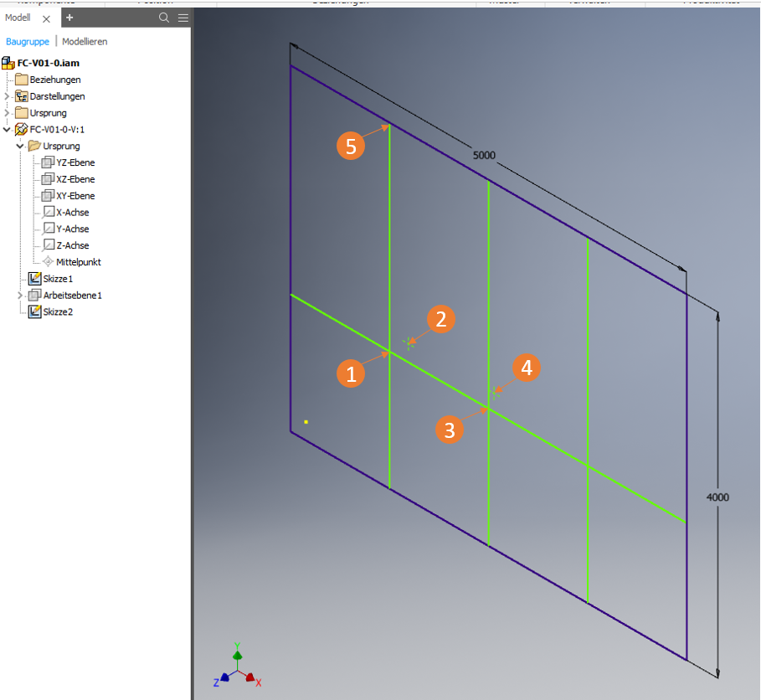The width and height of the screenshot is (761, 700).
Task: Click the Beziehungen folder icon
Action: [22, 79]
